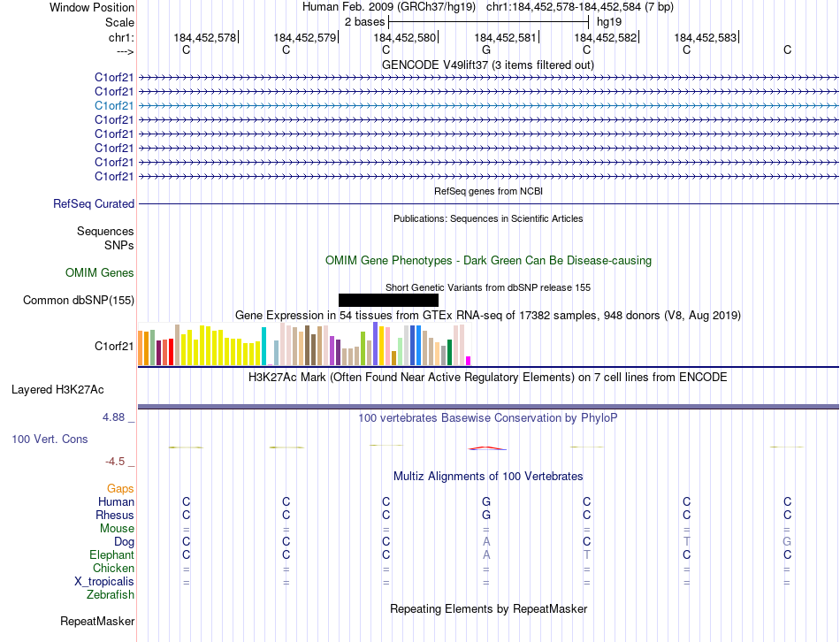Image resolution: width=840 pixels, height=642 pixels.
Task: Click the orange Gaps label
Action: pyautogui.click(x=120, y=489)
